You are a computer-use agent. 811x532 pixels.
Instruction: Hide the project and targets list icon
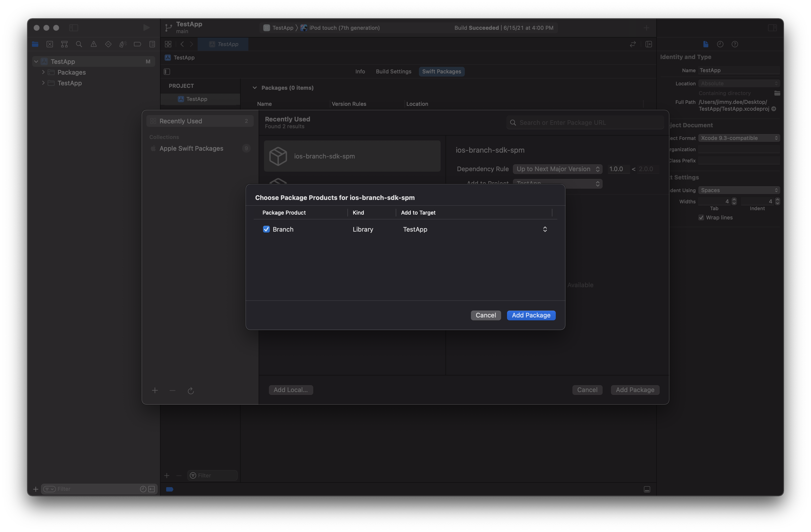point(167,71)
